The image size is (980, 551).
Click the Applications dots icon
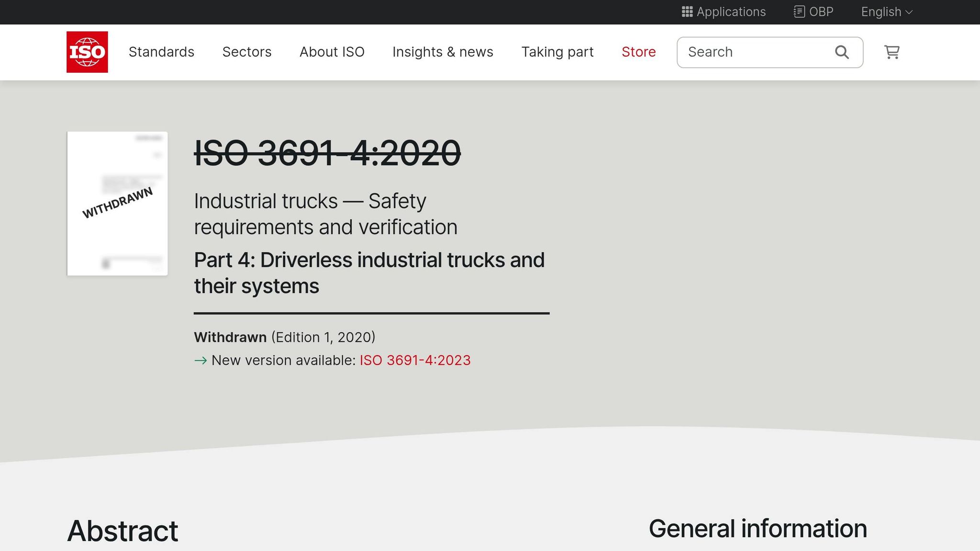(687, 11)
